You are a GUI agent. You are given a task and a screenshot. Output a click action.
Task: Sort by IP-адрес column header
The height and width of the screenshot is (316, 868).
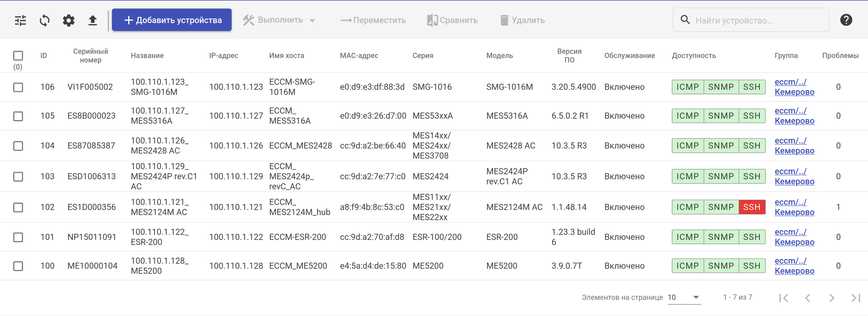click(223, 56)
